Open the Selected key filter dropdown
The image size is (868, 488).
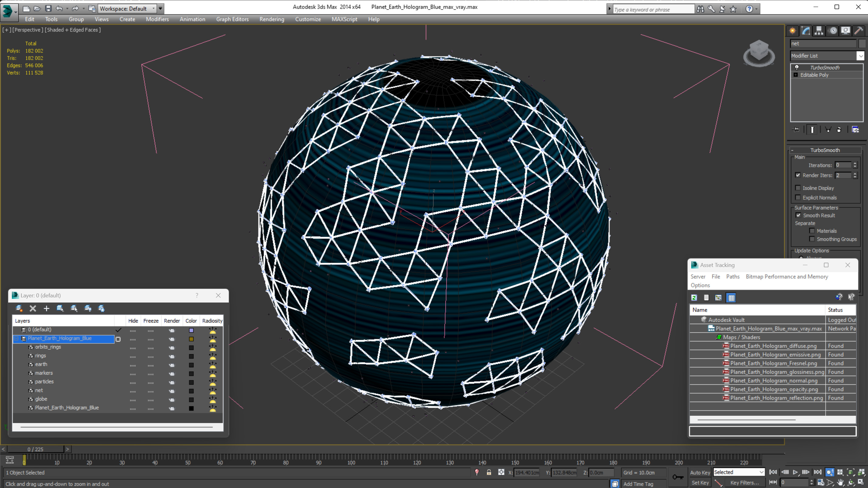(x=739, y=472)
